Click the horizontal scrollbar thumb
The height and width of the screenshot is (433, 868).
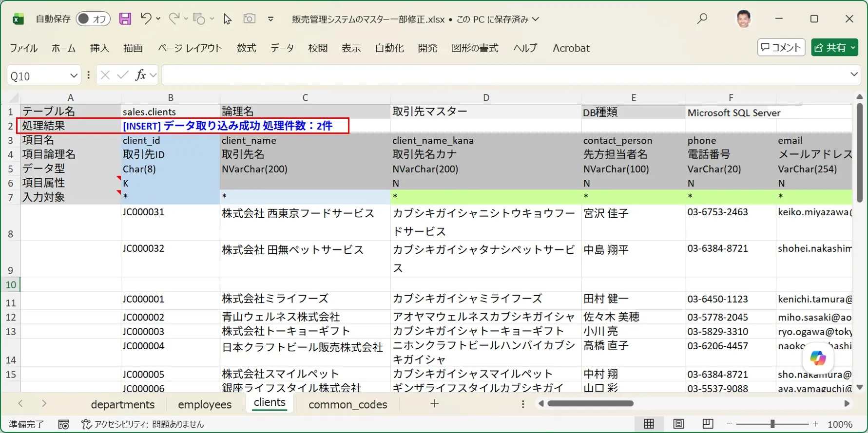(590, 403)
